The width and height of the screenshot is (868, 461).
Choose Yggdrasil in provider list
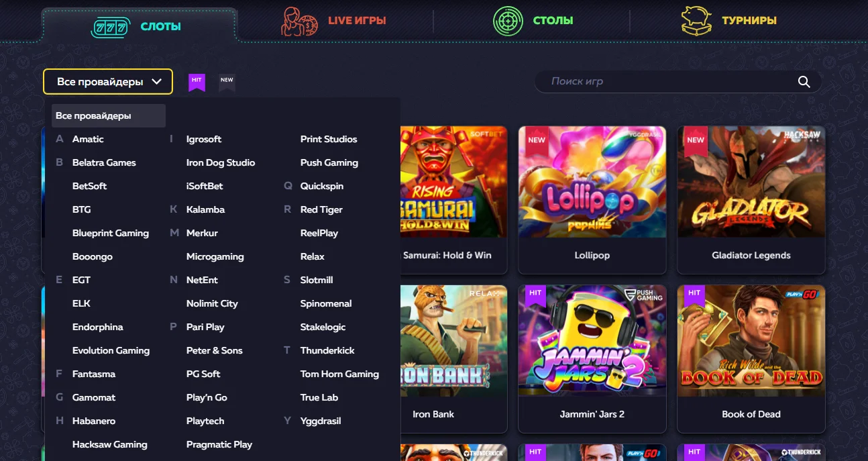tap(321, 421)
